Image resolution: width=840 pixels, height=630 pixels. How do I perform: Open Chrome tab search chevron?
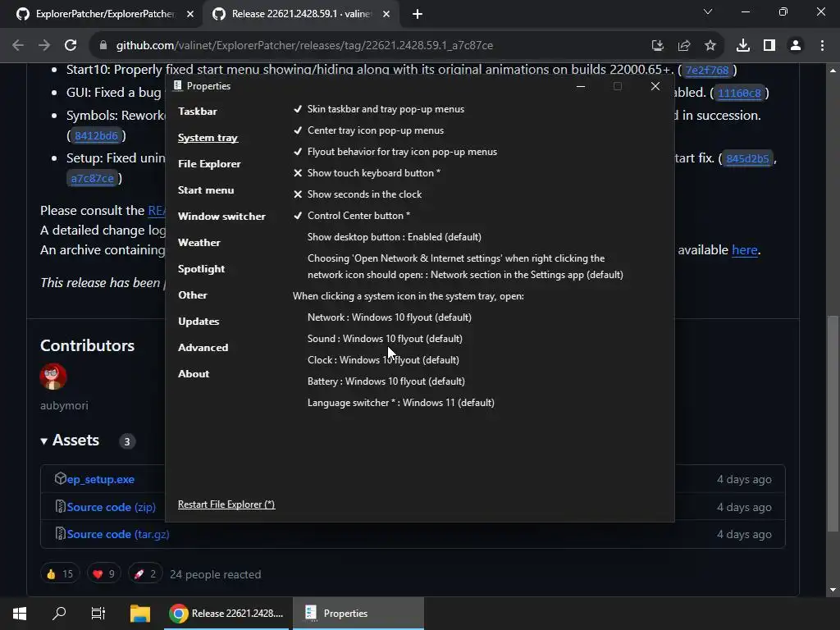click(708, 11)
